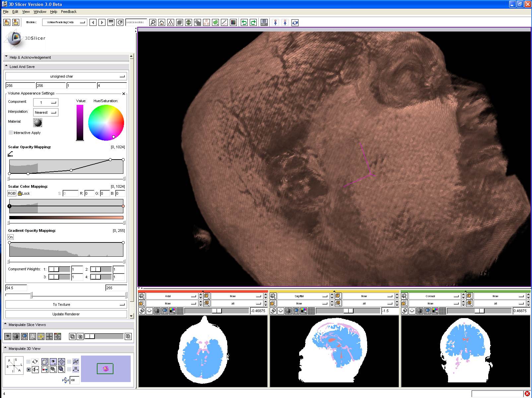Click the RGB button in Scalar Color Mapping

coord(12,193)
